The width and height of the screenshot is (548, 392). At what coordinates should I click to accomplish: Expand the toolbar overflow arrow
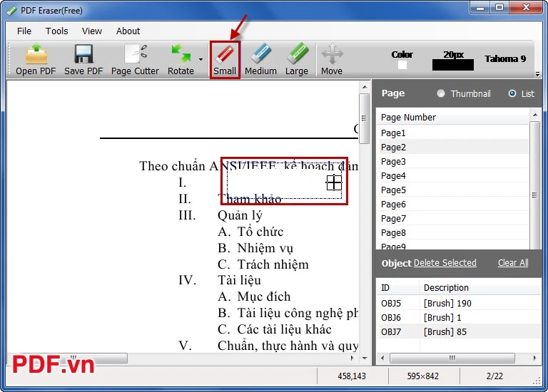click(x=537, y=74)
